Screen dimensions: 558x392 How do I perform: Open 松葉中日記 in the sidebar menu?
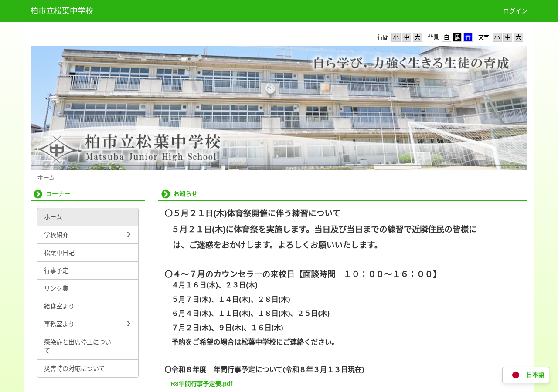point(88,253)
